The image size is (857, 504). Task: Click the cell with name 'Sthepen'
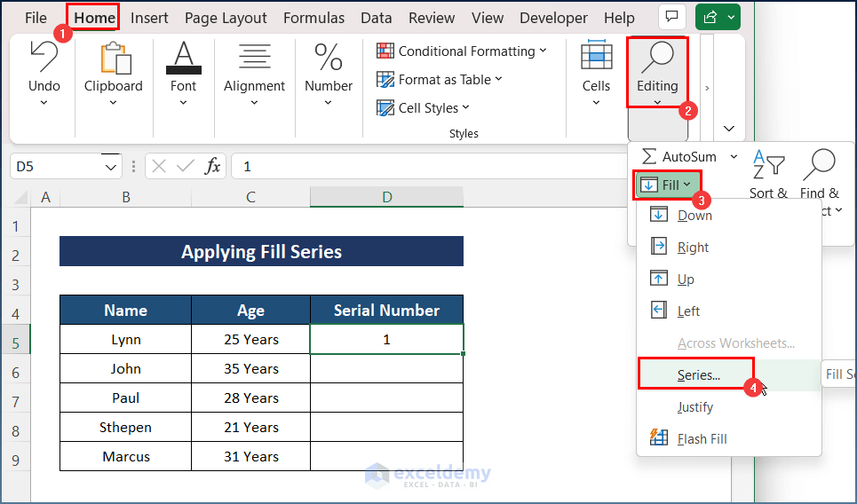pyautogui.click(x=126, y=427)
